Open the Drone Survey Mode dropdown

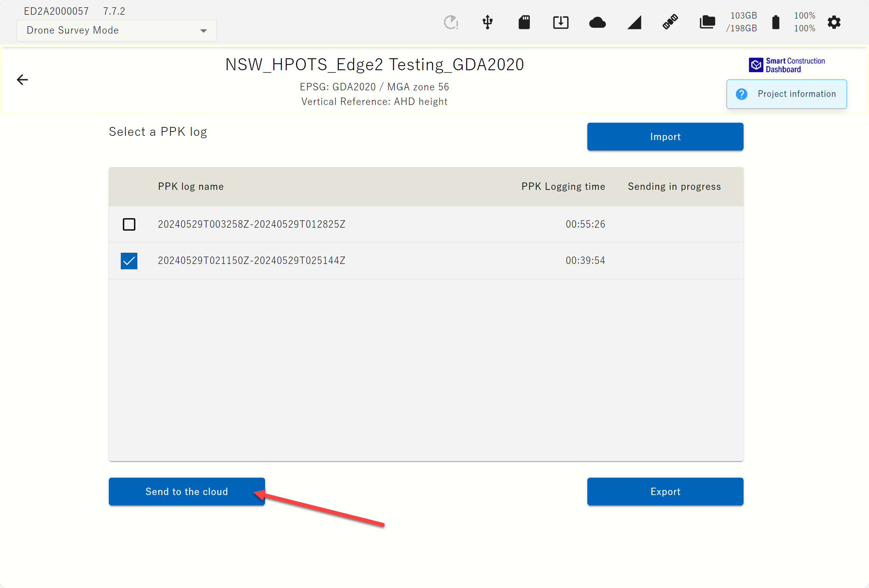(x=117, y=30)
